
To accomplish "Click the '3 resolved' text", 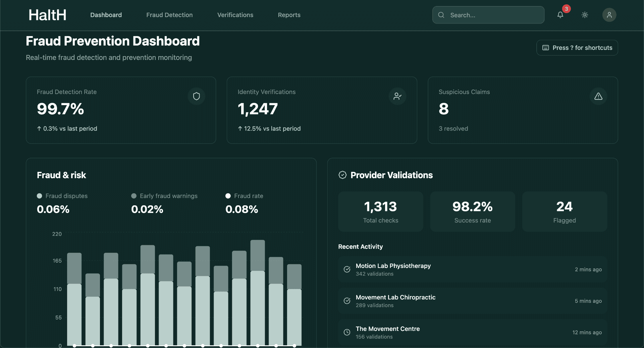I will [x=453, y=129].
